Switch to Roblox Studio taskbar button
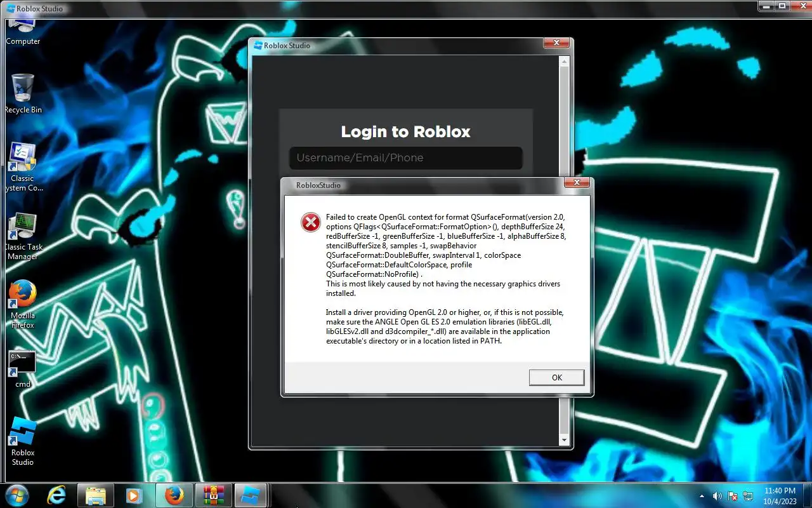 click(252, 495)
